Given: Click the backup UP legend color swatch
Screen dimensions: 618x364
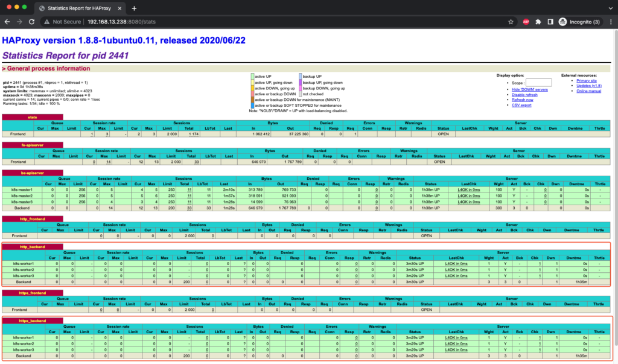Looking at the screenshot, I should pos(301,77).
